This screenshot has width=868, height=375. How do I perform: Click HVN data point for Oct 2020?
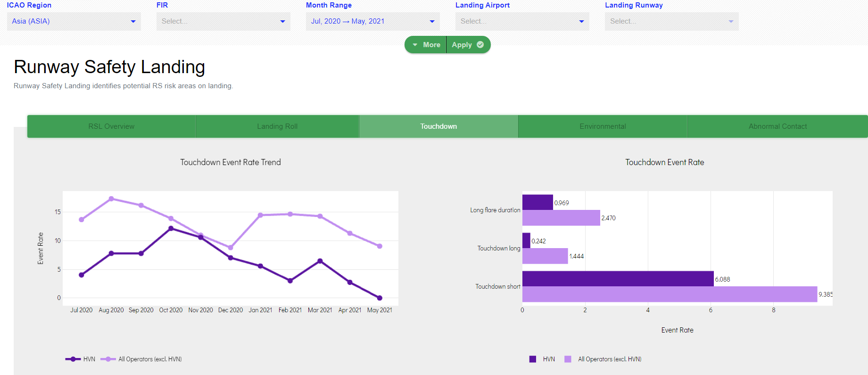tap(171, 228)
